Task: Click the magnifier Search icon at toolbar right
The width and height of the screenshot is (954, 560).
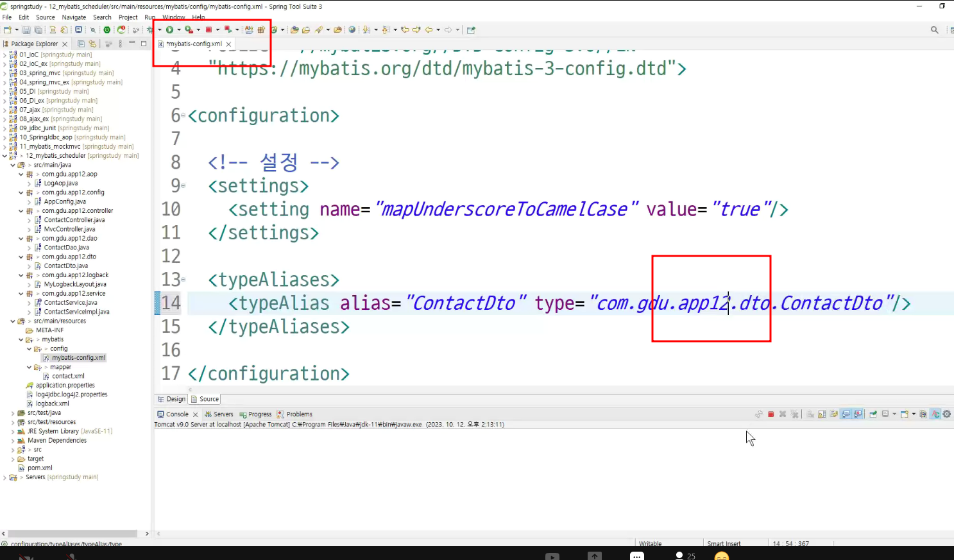Action: [935, 30]
